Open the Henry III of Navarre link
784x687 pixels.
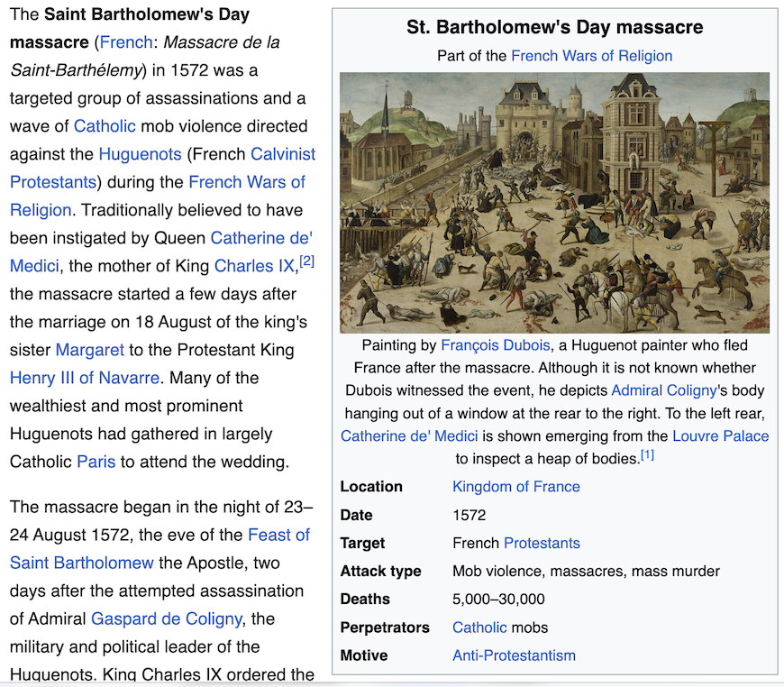[x=85, y=378]
